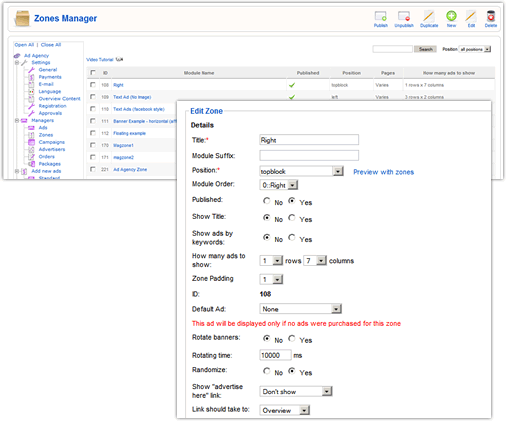Click the General settings wrench icon
The width and height of the screenshot is (506, 421).
[31, 70]
